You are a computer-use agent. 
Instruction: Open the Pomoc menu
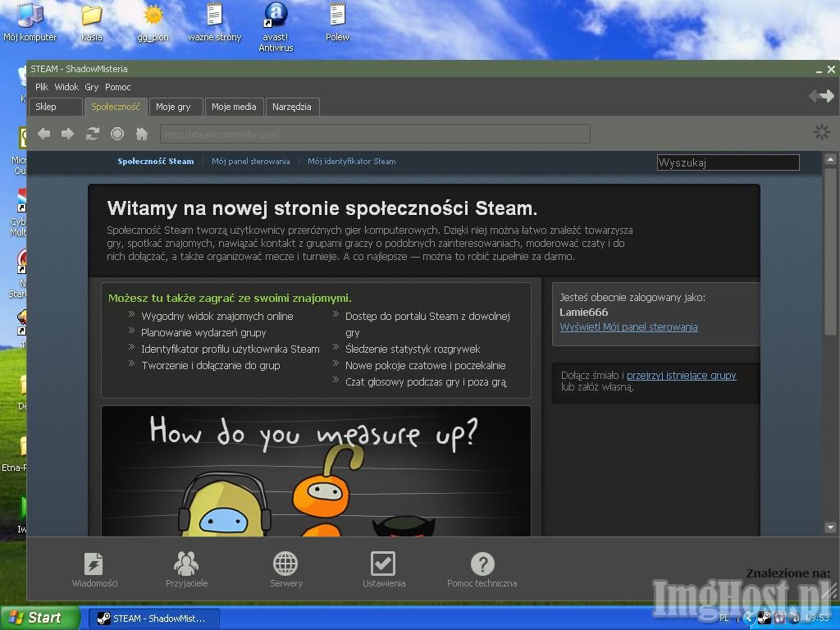click(118, 87)
